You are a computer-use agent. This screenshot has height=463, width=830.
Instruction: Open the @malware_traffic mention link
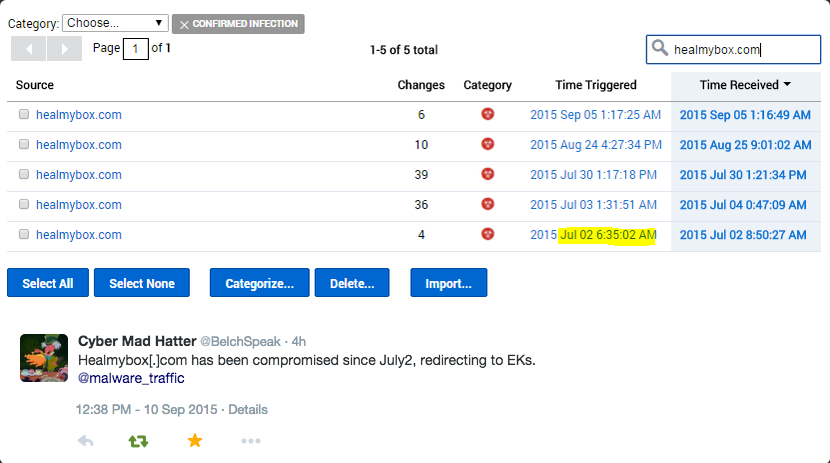pos(131,378)
